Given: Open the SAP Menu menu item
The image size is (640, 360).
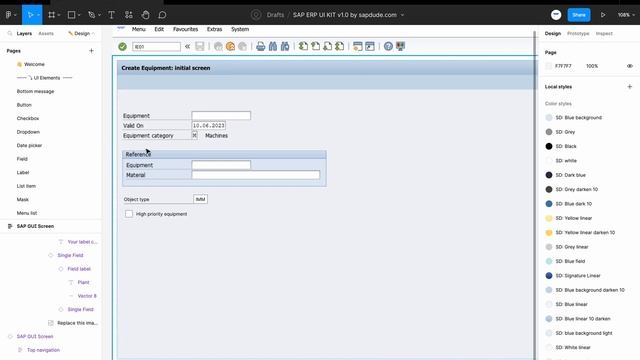Looking at the screenshot, I should (x=139, y=29).
